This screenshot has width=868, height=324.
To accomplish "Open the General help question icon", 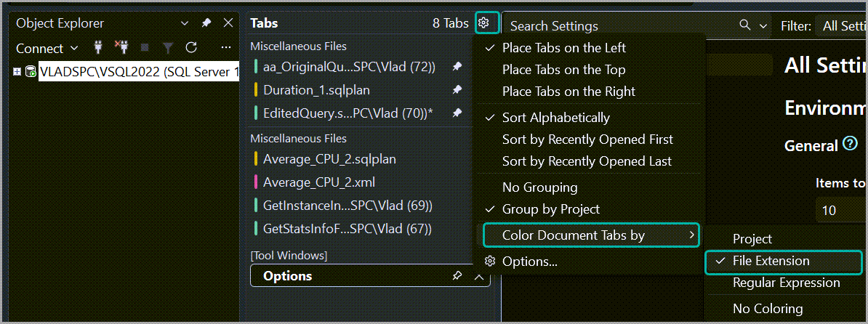I will click(849, 145).
